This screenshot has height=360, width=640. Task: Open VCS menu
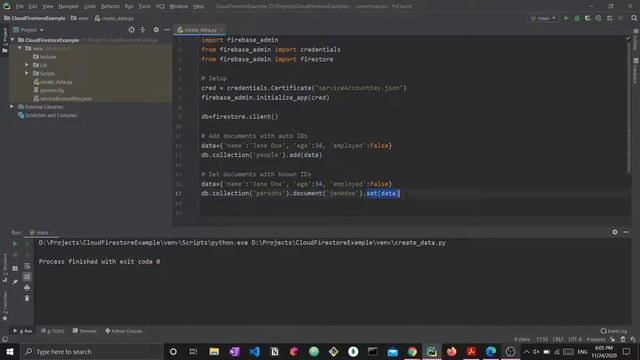pyautogui.click(x=160, y=7)
